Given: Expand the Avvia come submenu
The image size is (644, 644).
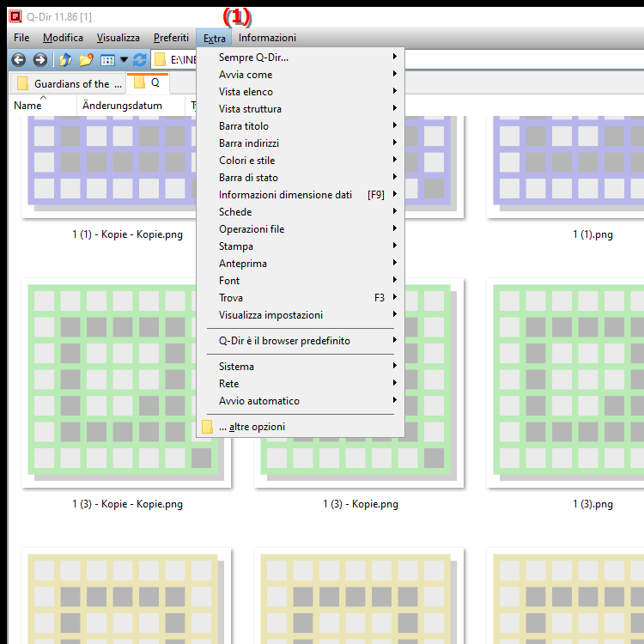Looking at the screenshot, I should (x=301, y=75).
